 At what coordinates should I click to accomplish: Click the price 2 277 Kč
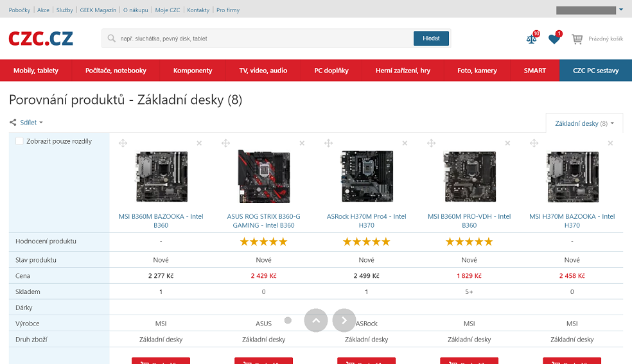pos(161,276)
